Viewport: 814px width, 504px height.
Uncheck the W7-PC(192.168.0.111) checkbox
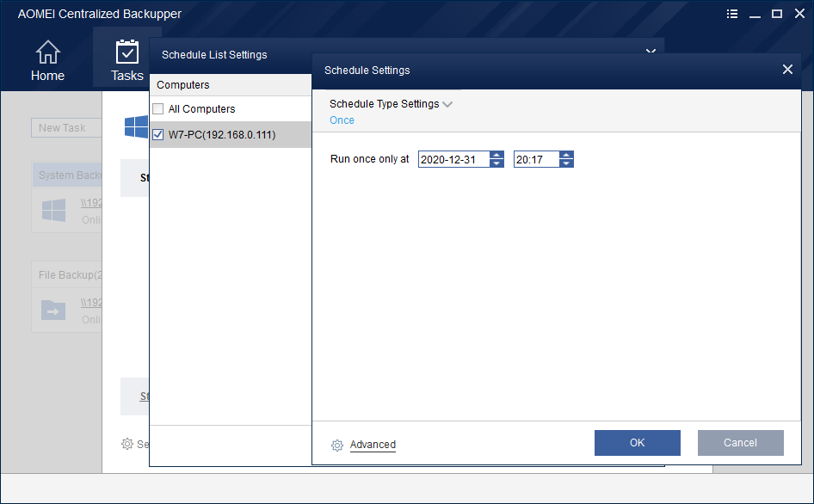click(158, 134)
